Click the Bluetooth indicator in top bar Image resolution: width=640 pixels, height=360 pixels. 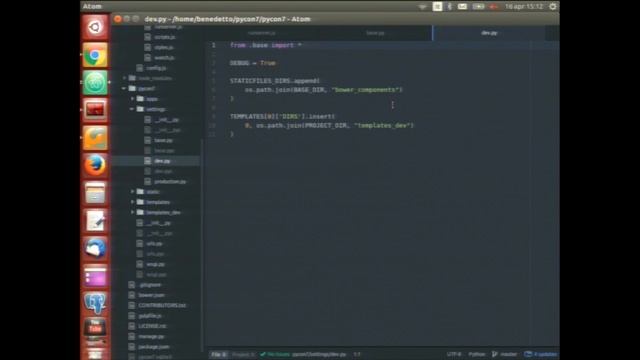tap(450, 6)
